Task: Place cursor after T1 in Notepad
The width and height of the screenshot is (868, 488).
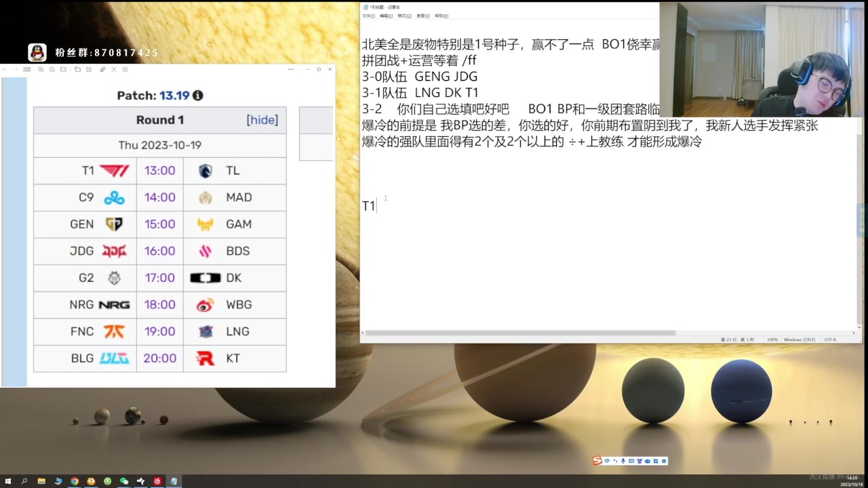Action: click(x=376, y=206)
